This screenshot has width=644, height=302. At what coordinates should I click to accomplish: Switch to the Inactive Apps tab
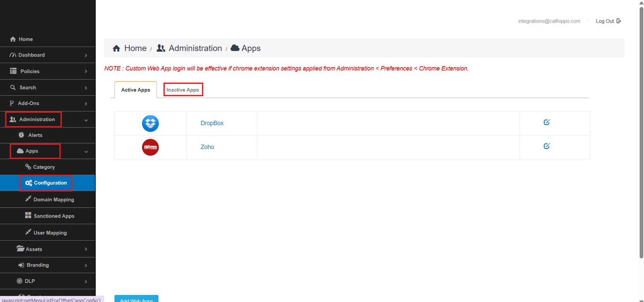point(183,90)
